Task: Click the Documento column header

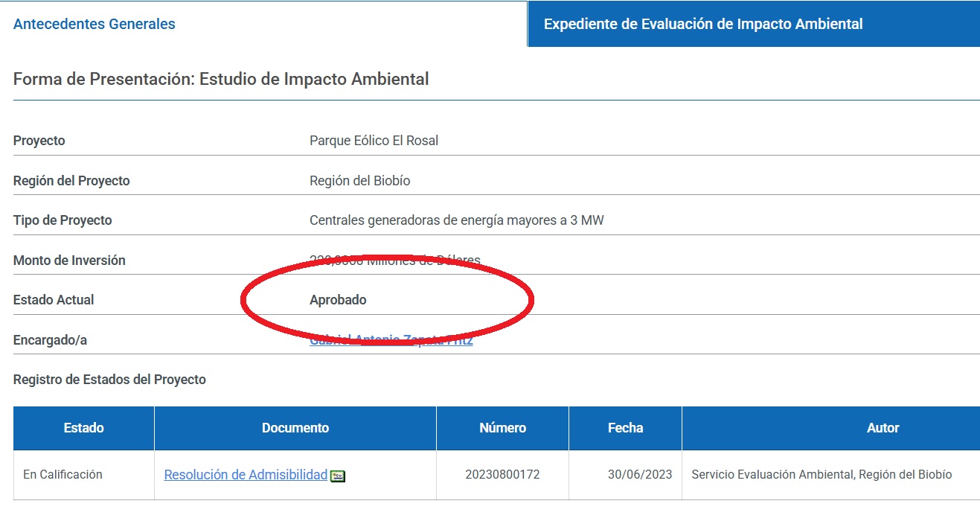Action: [x=295, y=428]
